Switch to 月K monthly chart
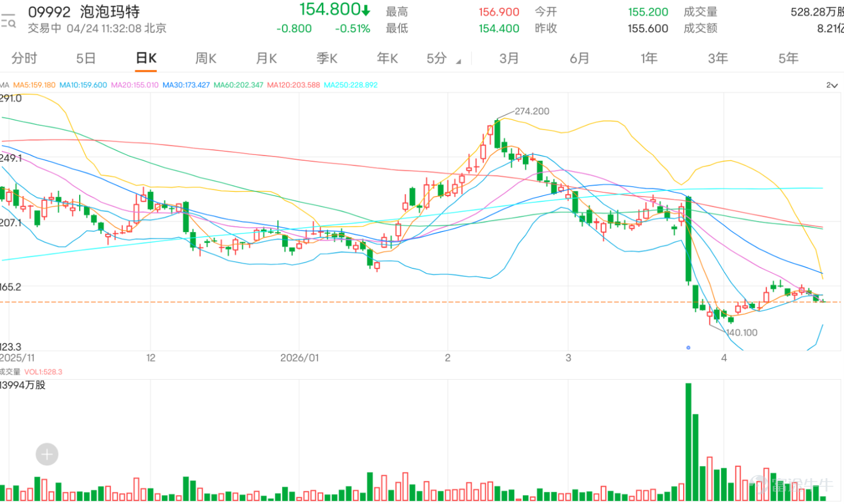844x504 pixels. tap(266, 58)
